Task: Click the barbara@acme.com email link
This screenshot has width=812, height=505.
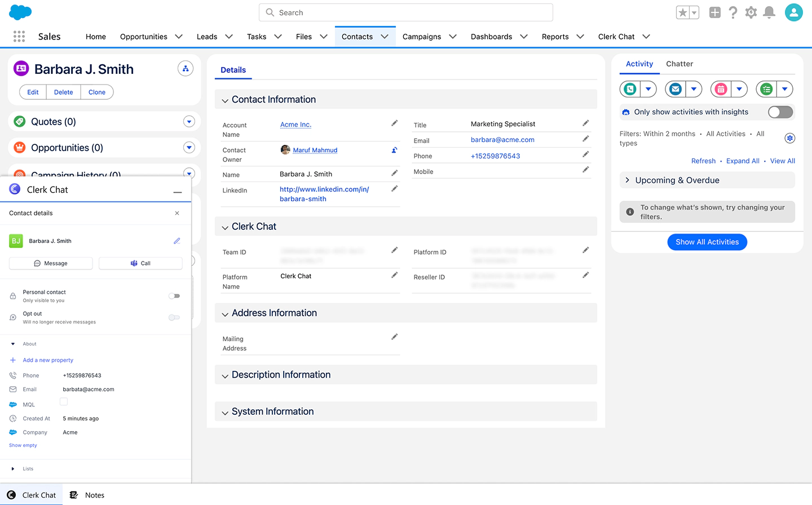Action: coord(503,140)
